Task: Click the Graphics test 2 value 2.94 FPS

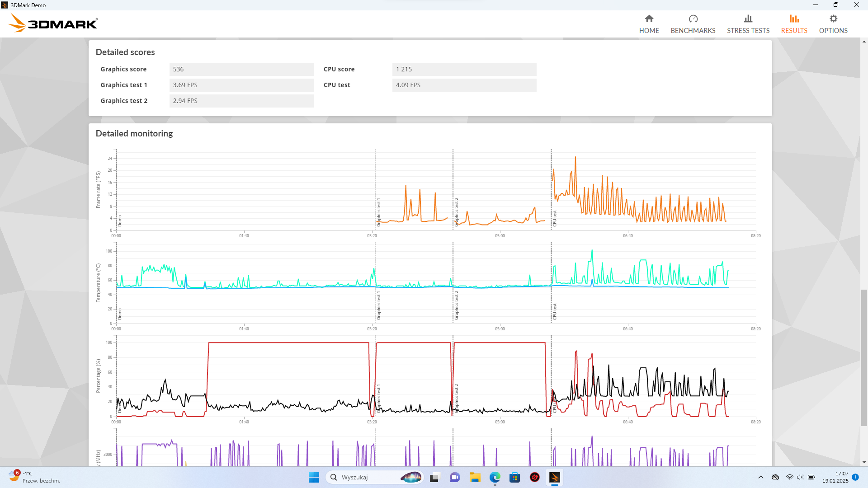Action: [241, 101]
